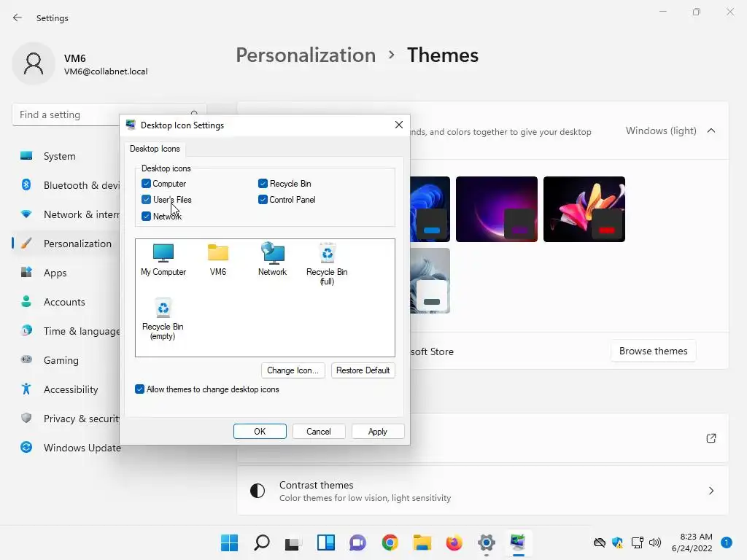Open Time & language settings

point(65,331)
